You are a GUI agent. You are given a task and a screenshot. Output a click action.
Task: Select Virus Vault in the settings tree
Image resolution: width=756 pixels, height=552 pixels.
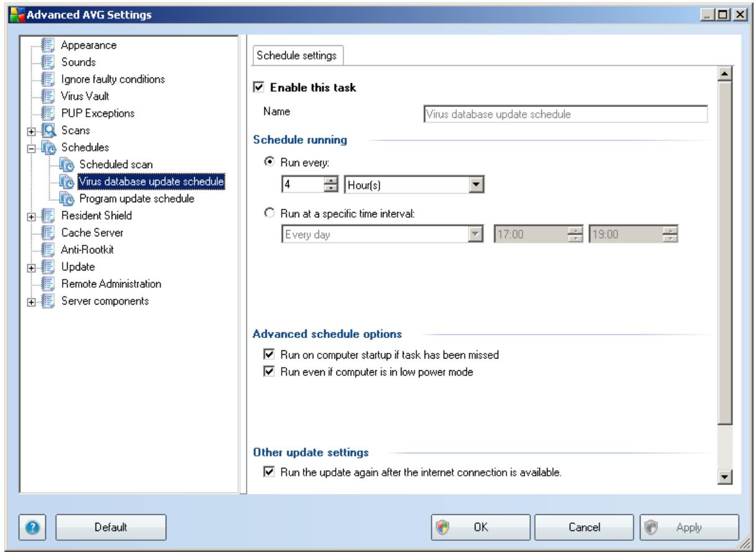(86, 96)
